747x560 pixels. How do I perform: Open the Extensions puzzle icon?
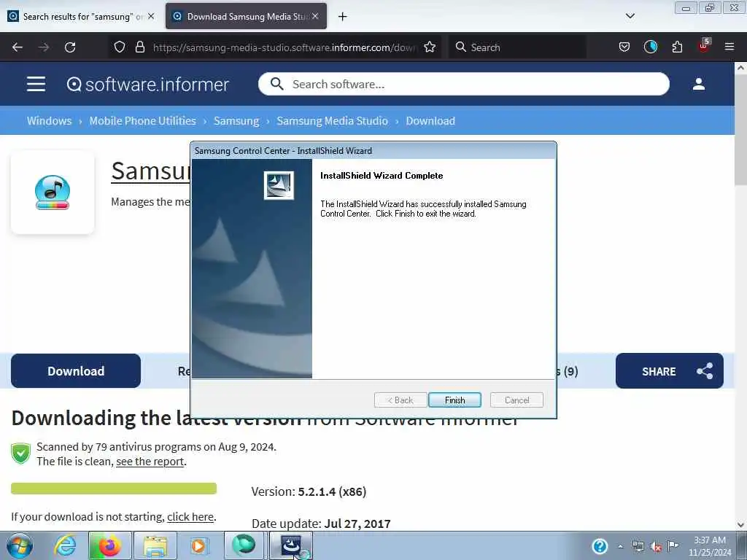pos(677,47)
